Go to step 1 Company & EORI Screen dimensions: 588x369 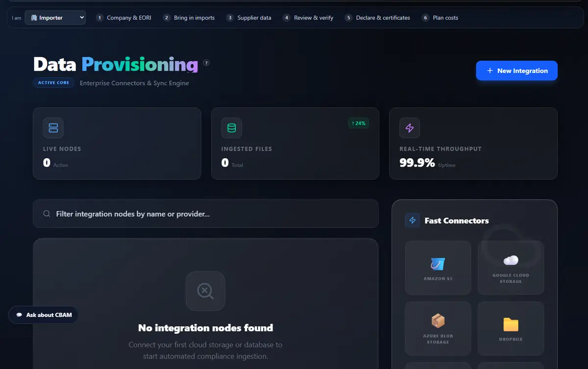click(123, 18)
